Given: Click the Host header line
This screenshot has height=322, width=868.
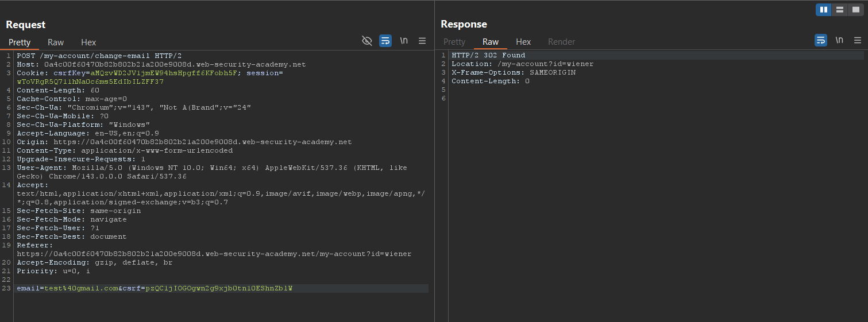Looking at the screenshot, I should click(161, 64).
